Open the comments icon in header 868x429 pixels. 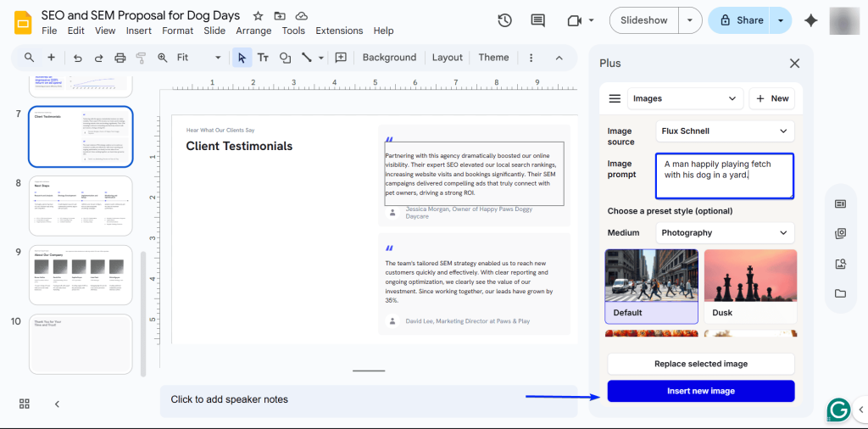[537, 20]
